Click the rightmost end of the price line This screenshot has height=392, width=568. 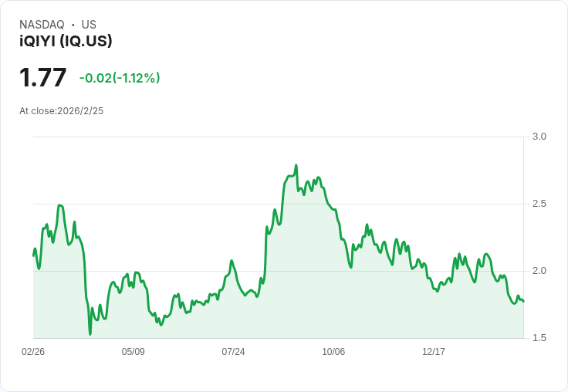pyautogui.click(x=523, y=301)
